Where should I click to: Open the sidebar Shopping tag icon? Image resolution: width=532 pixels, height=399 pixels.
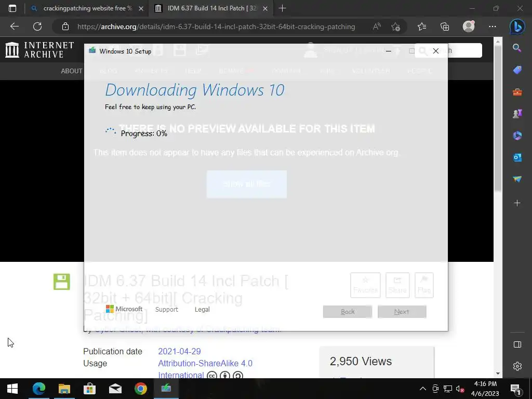517,70
